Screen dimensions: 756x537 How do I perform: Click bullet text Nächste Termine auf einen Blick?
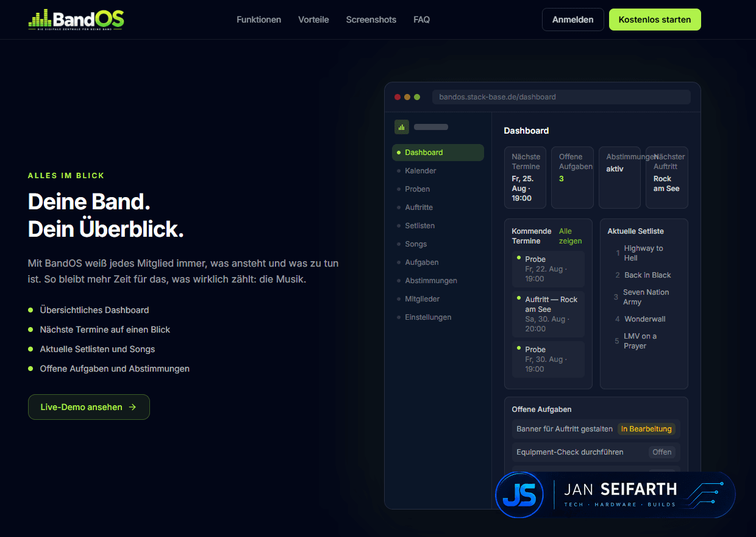click(105, 330)
